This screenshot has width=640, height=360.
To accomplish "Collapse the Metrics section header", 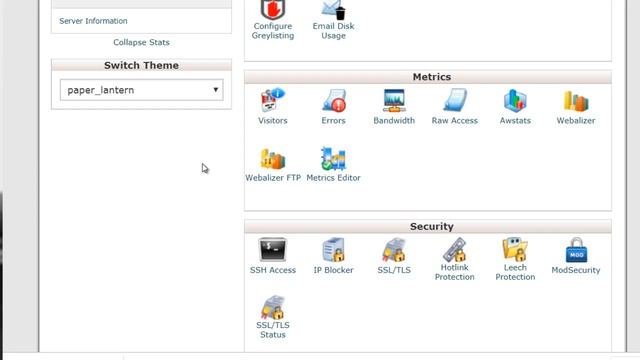I will pos(428,77).
